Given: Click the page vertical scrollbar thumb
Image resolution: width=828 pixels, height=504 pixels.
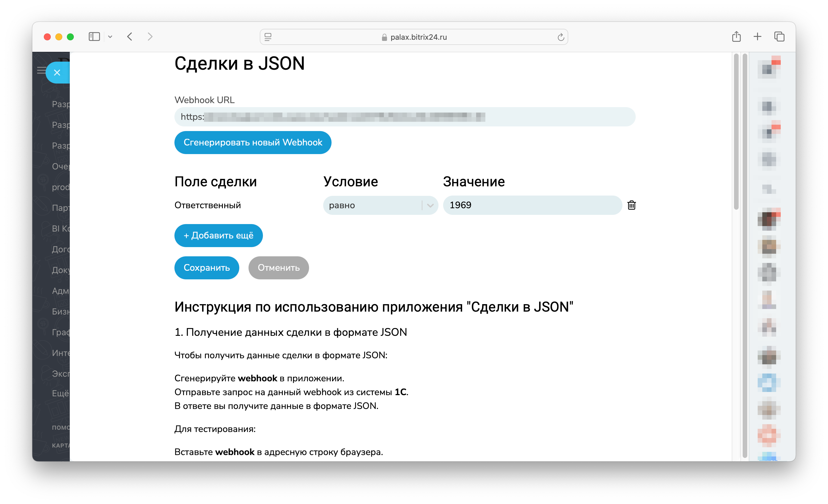Looking at the screenshot, I should point(736,131).
